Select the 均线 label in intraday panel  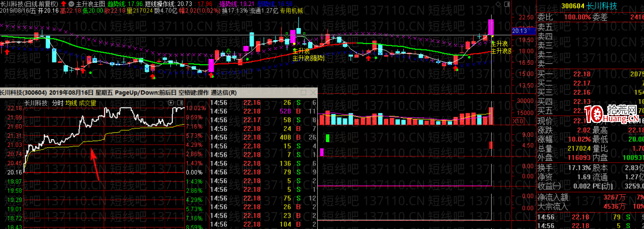coord(71,103)
